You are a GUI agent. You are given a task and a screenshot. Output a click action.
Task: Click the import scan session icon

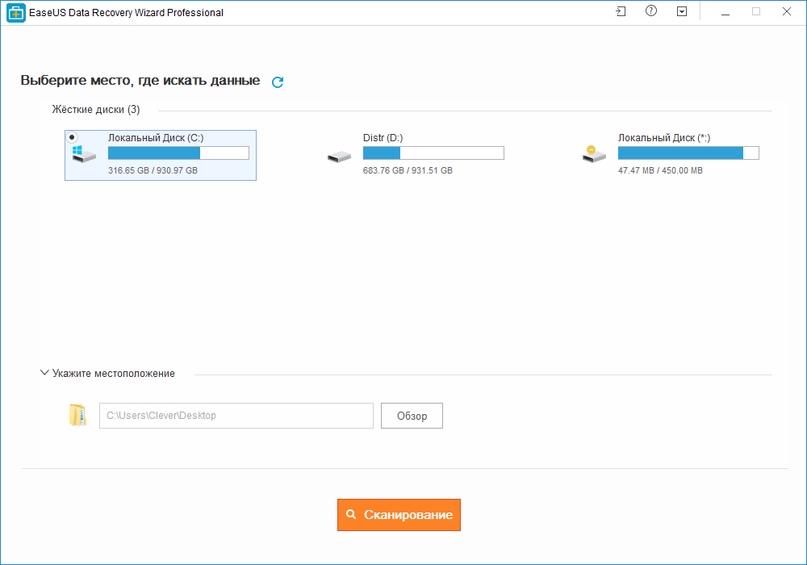point(621,12)
